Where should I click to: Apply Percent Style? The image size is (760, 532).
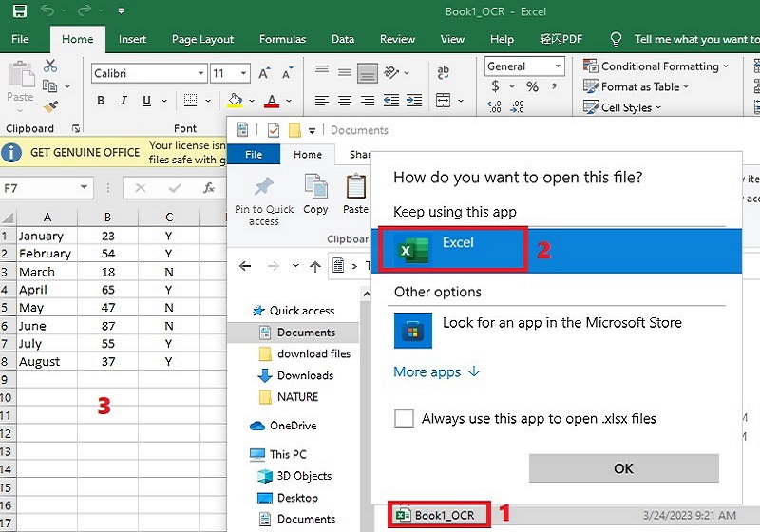pyautogui.click(x=532, y=86)
